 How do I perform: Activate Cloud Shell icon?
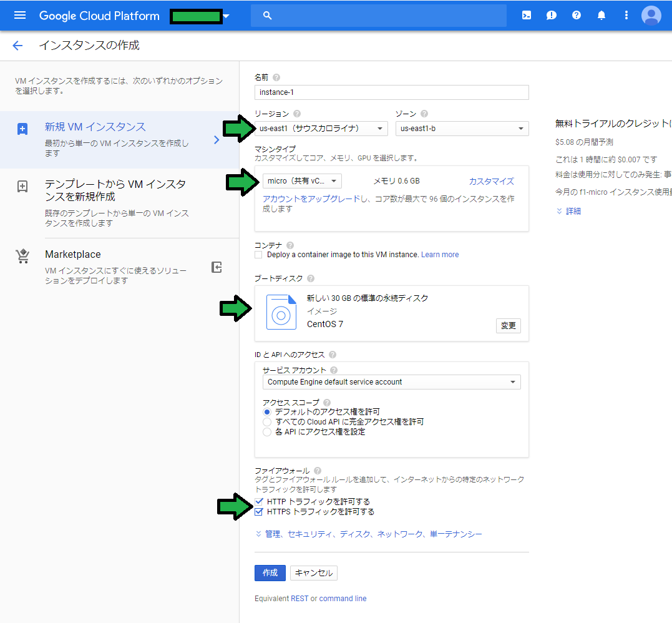[x=526, y=16]
